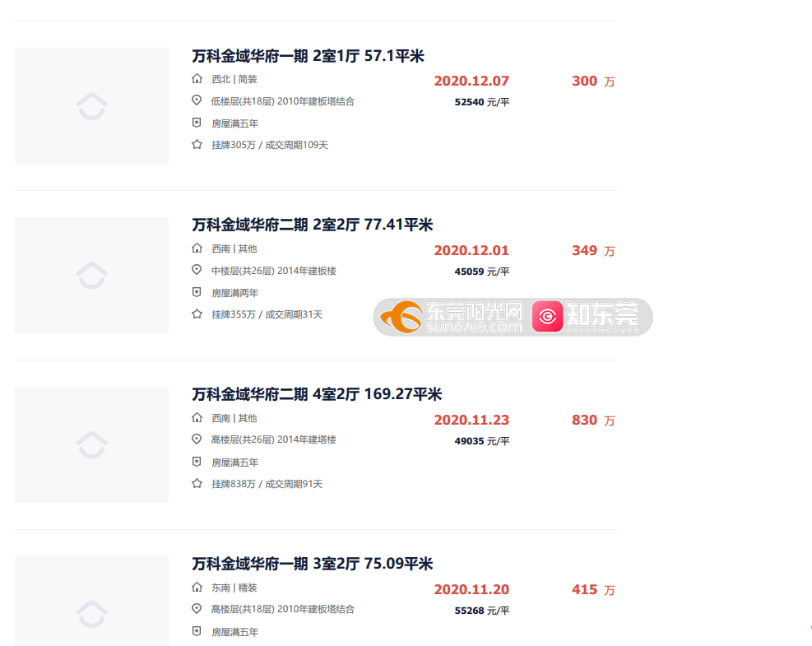
Task: Click thumbnail of the 169.27平米 listing
Action: point(91,444)
